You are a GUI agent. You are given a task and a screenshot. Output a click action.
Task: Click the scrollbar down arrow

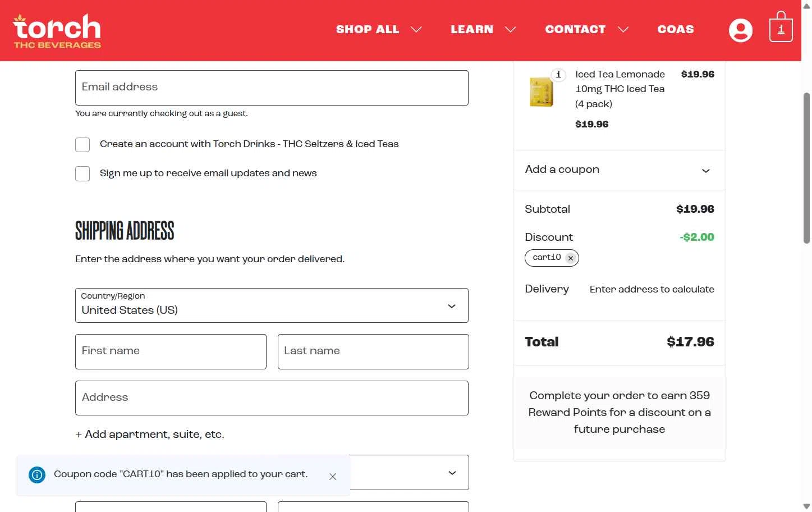coord(806,507)
